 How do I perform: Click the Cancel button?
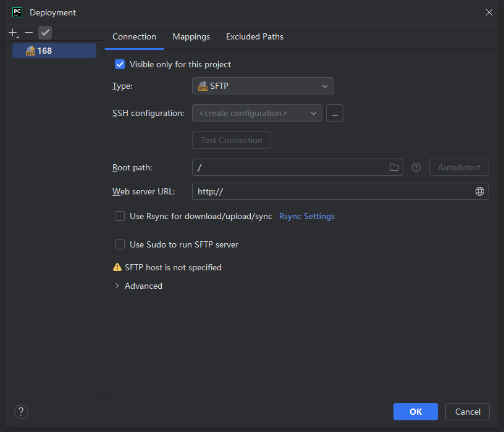coord(468,412)
